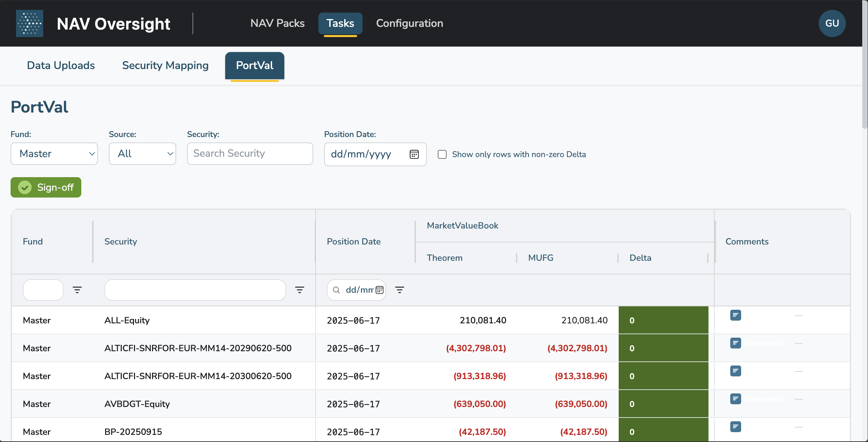Enable show only non-zero Delta rows
Image resolution: width=868 pixels, height=442 pixels.
pyautogui.click(x=442, y=154)
